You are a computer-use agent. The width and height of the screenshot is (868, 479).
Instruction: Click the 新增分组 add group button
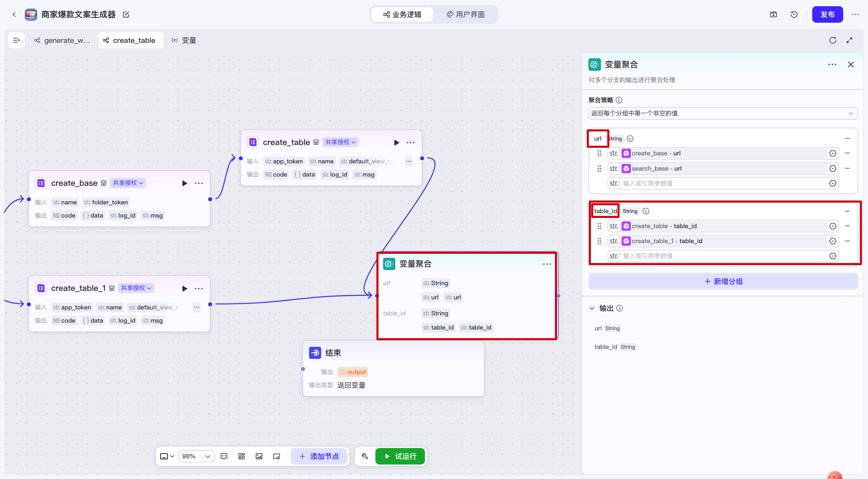tap(723, 281)
